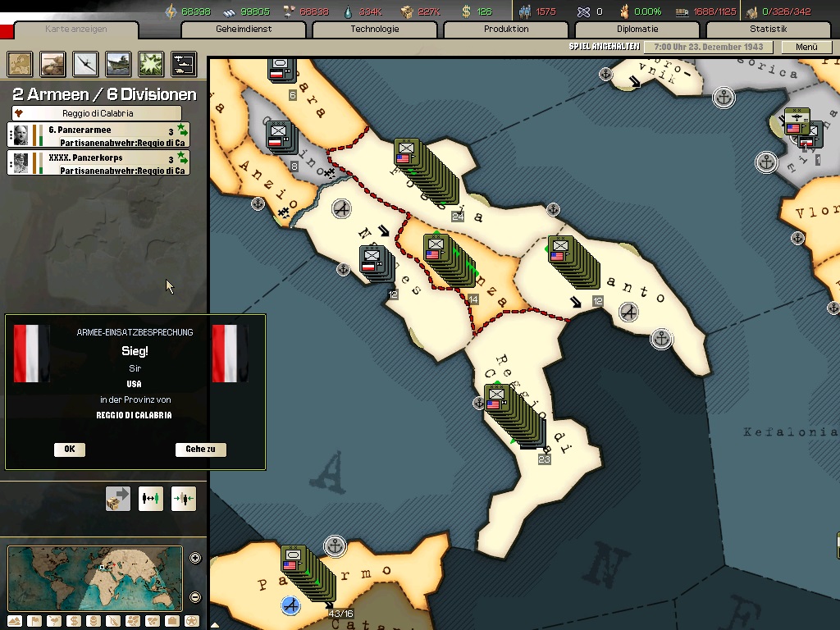Open the order of battle hierarchy icon
The width and height of the screenshot is (840, 630).
184,64
